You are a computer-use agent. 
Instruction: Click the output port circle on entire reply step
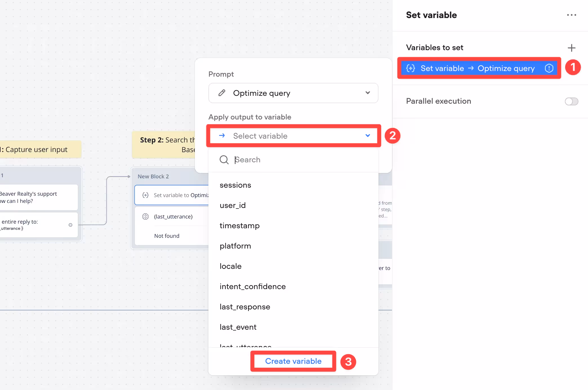click(70, 225)
